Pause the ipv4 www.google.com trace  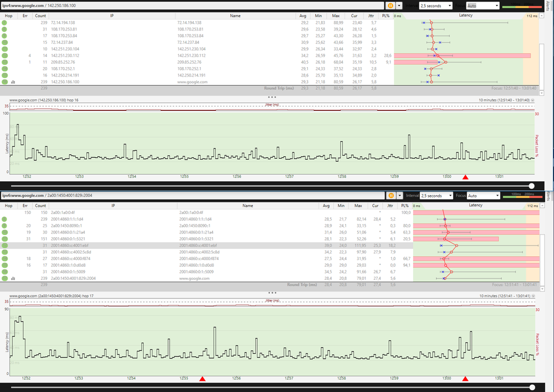point(390,6)
